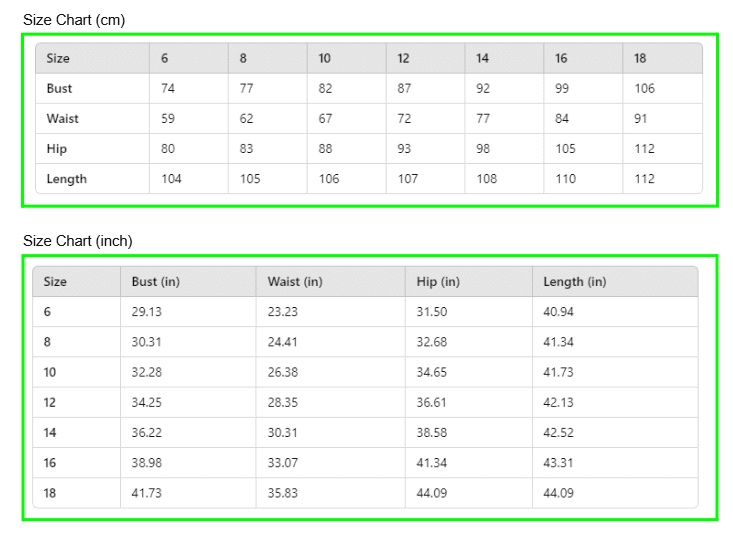
Task: Click the Size header in cm chart
Action: (x=58, y=58)
